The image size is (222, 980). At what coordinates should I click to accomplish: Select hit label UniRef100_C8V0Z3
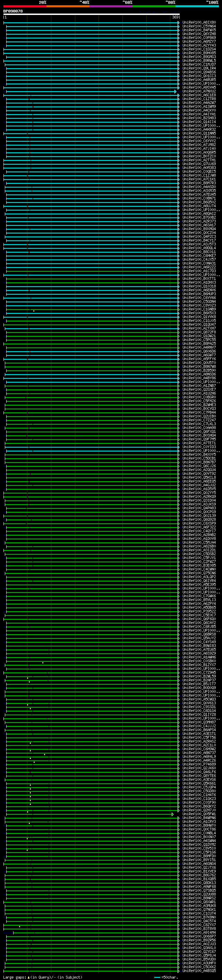click(199, 306)
